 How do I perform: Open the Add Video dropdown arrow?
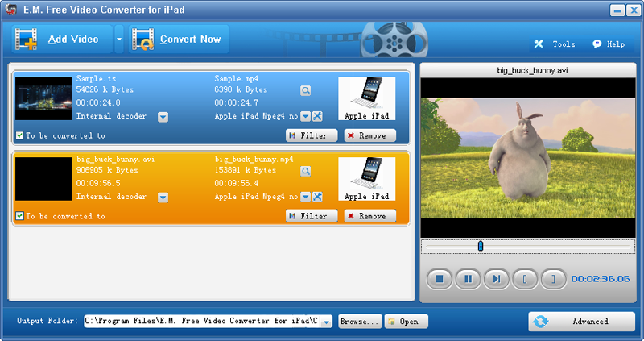(x=118, y=39)
